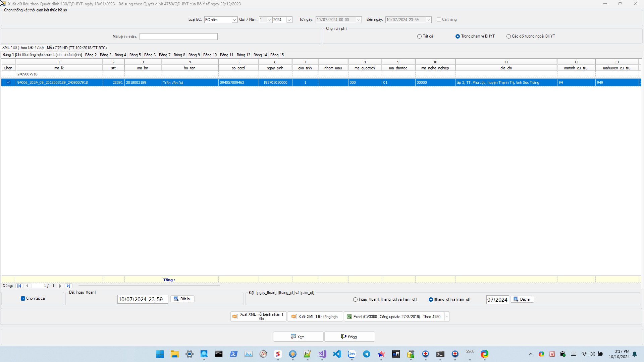Jump to the last record in navigator

(68, 286)
